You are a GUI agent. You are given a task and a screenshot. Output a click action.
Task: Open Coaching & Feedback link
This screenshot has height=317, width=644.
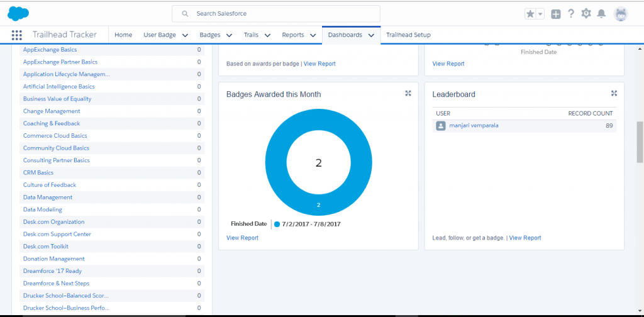point(52,124)
